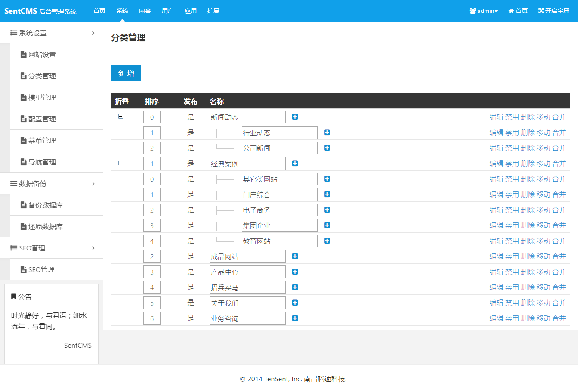Click name field containing 招兵买马
This screenshot has width=578, height=392.
pos(248,287)
